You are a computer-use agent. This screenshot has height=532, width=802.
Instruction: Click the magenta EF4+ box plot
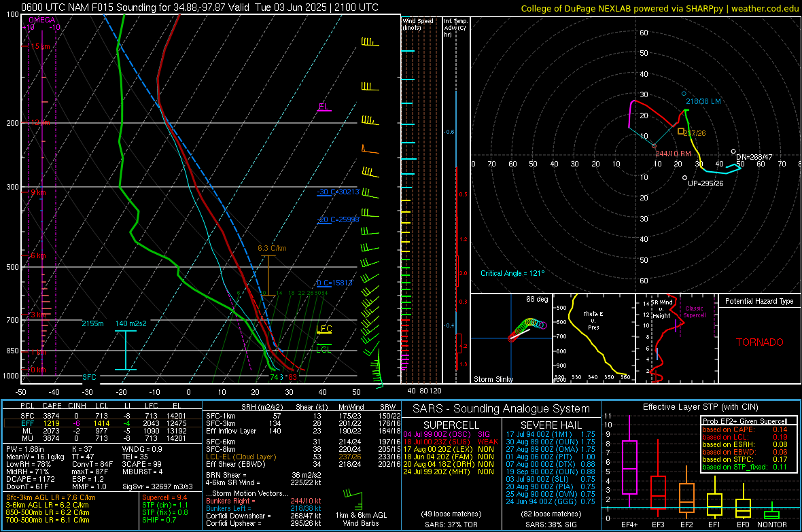[x=629, y=461]
